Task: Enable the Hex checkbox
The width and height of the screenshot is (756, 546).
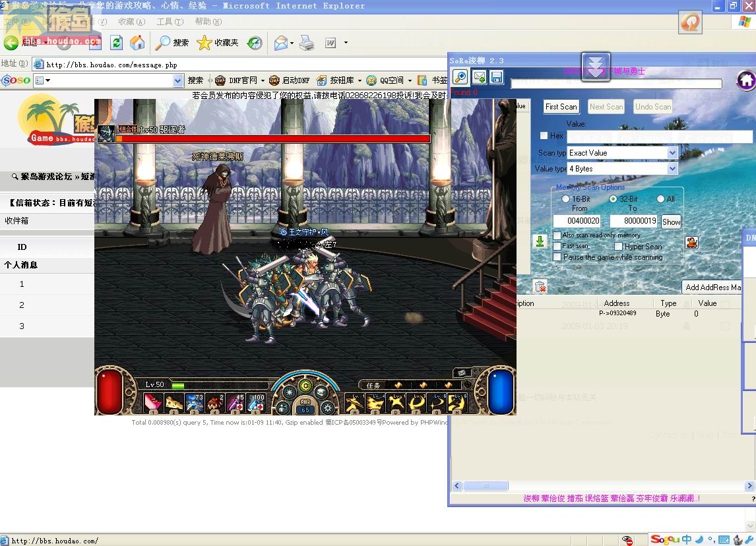Action: tap(544, 135)
